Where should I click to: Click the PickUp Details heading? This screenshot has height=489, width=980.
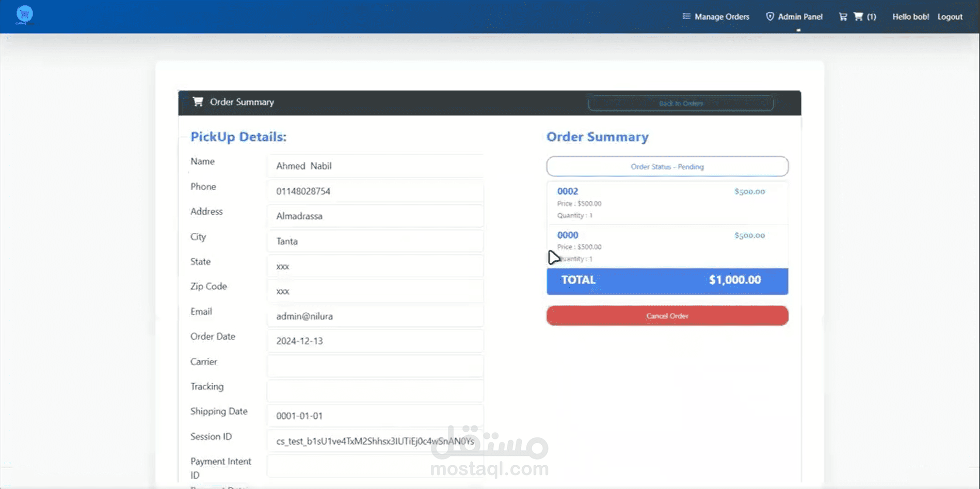point(238,137)
